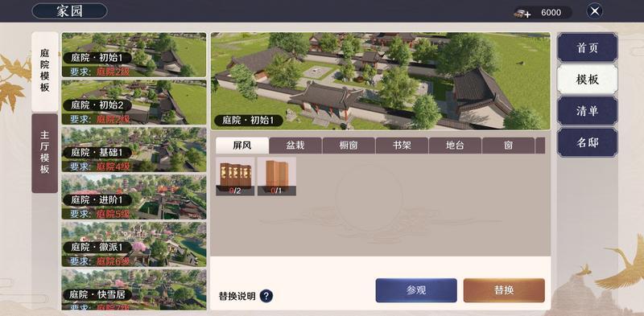This screenshot has height=316, width=644.
Task: Choose template 庭院·基础1
Action: coord(134,150)
